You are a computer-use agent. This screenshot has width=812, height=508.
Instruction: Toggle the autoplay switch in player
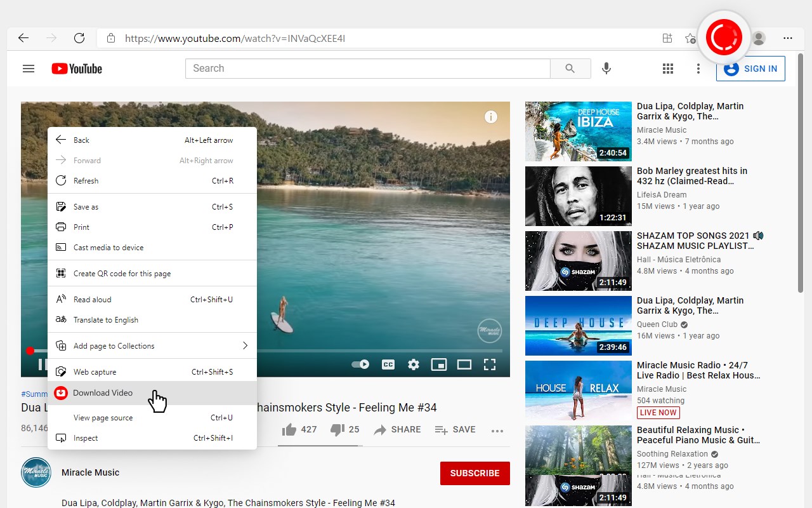(360, 364)
